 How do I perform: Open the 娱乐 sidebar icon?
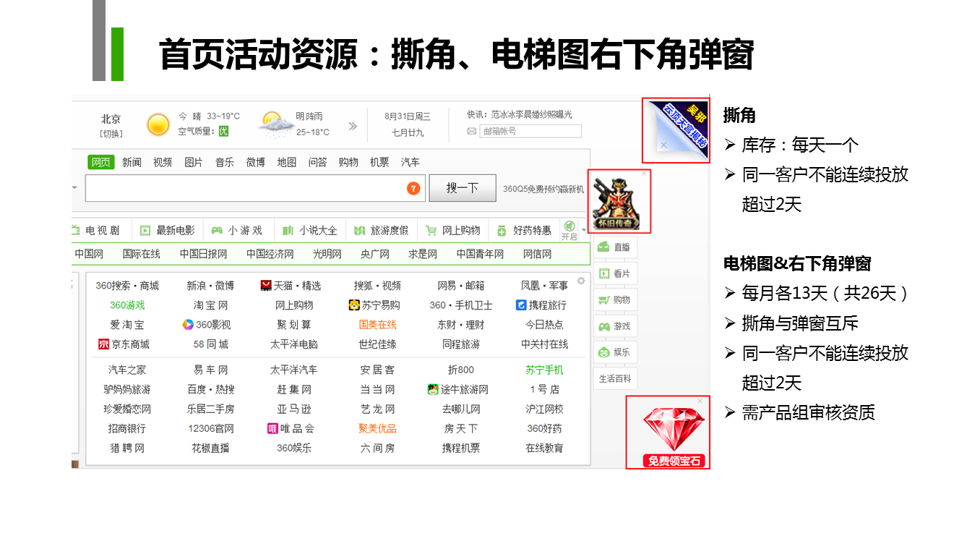[604, 353]
